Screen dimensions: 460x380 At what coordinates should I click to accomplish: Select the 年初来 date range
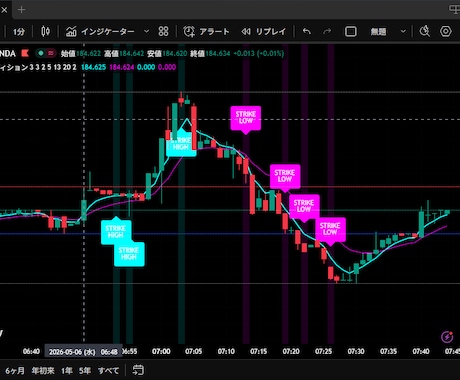(43, 370)
